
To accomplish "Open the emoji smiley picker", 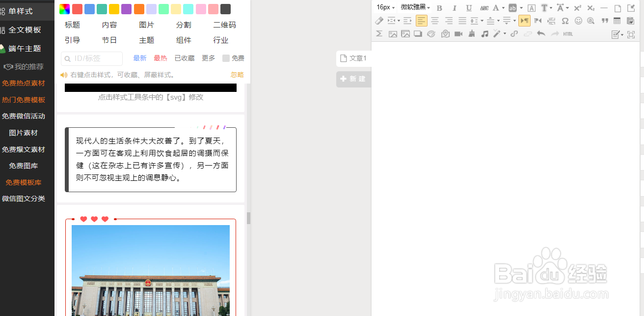I will [x=578, y=21].
